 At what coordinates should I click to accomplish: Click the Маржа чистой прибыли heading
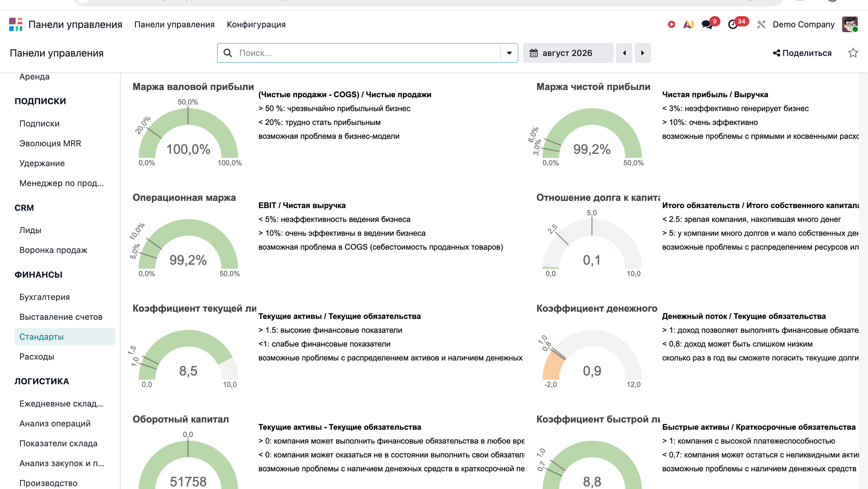tap(593, 87)
